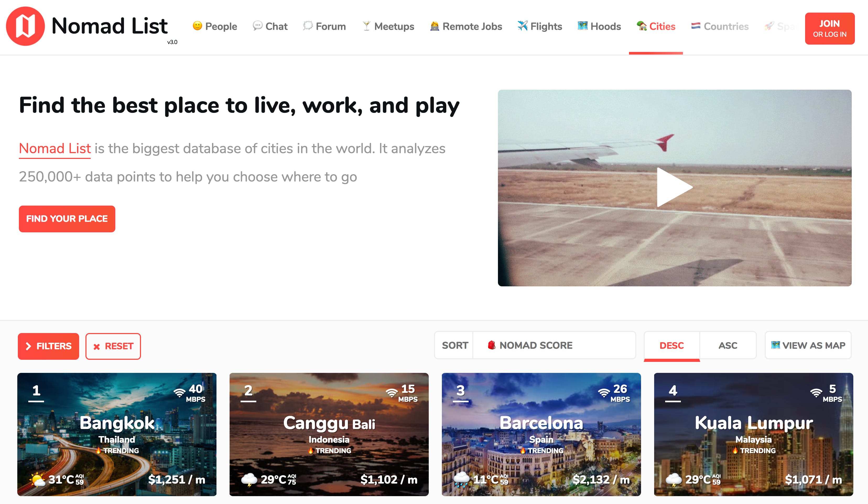Image resolution: width=868 pixels, height=504 pixels.
Task: Click the 31°C temperature on Bangkok card
Action: click(61, 480)
